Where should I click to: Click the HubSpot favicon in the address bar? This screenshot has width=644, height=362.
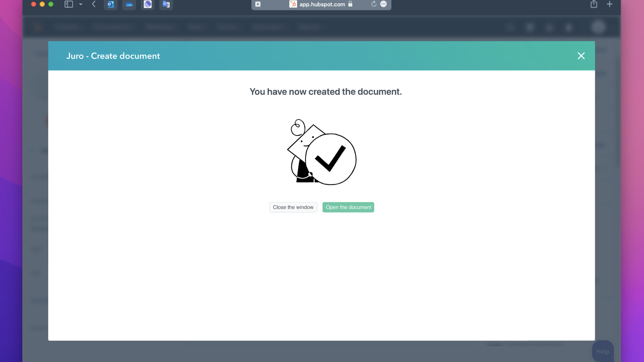pos(293,4)
